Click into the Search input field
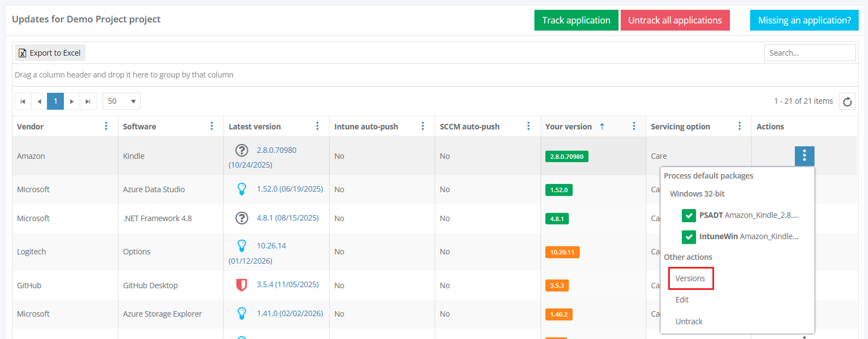 pyautogui.click(x=809, y=53)
